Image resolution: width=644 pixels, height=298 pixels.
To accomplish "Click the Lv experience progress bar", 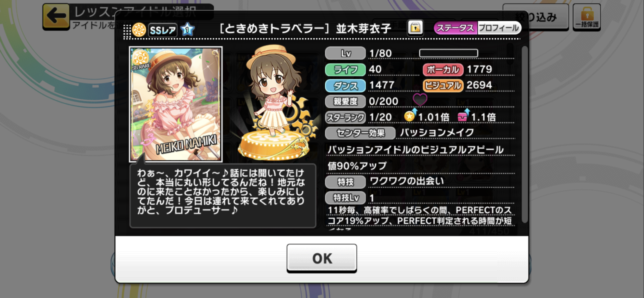I will point(448,53).
